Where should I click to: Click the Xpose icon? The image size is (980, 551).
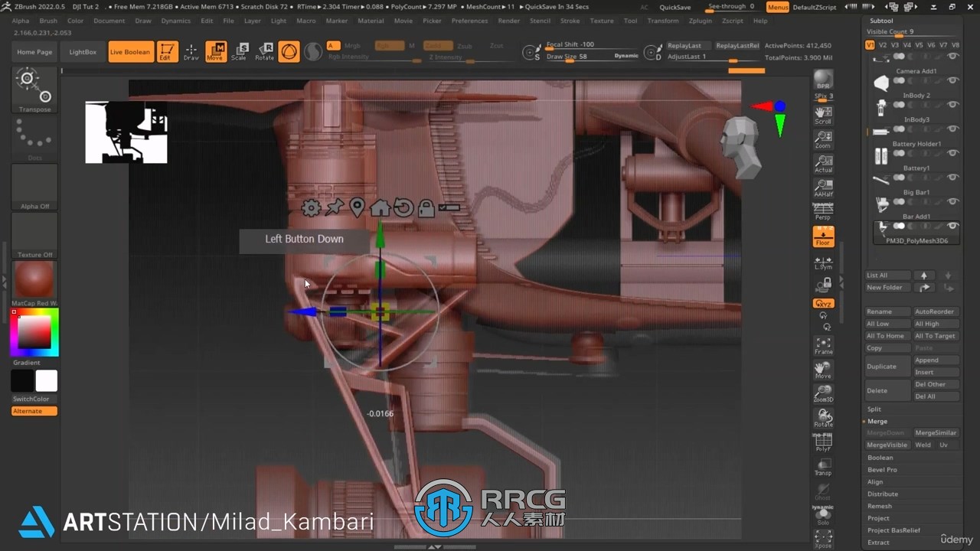(x=823, y=538)
